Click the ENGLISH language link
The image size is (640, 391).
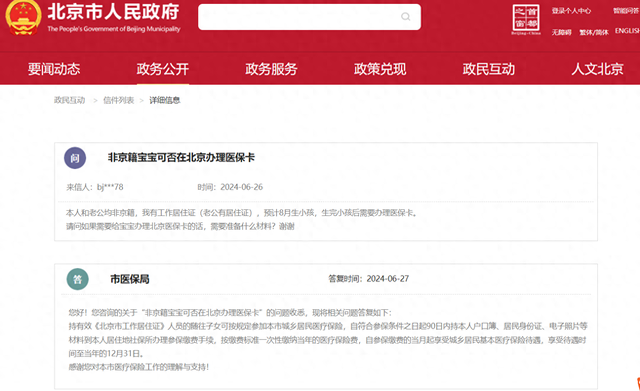click(x=627, y=31)
